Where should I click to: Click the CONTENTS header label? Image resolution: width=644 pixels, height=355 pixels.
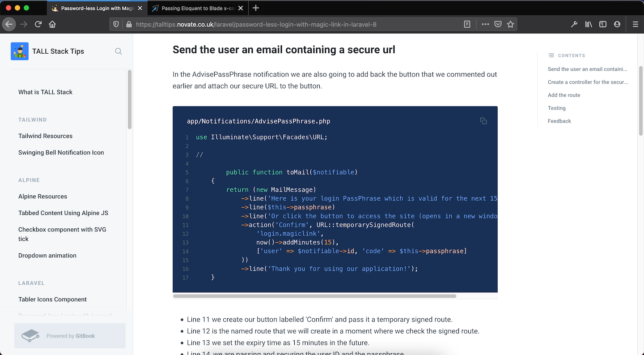click(x=572, y=56)
